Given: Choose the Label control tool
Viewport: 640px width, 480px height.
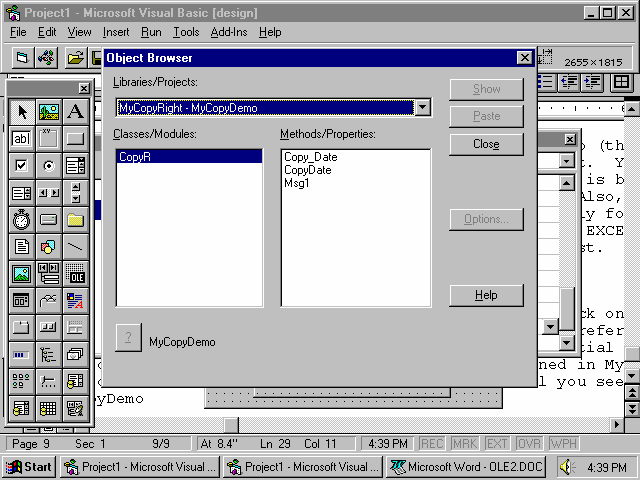Looking at the screenshot, I should click(75, 112).
